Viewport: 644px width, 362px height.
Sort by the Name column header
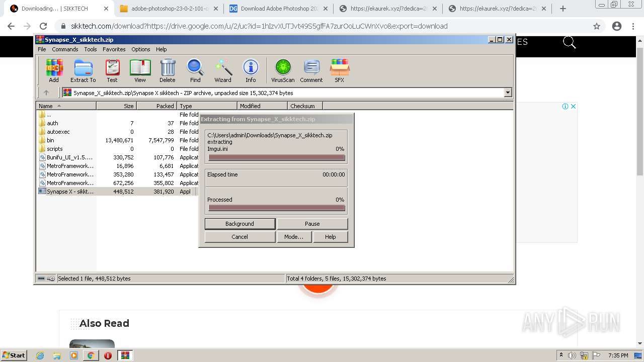coord(66,106)
